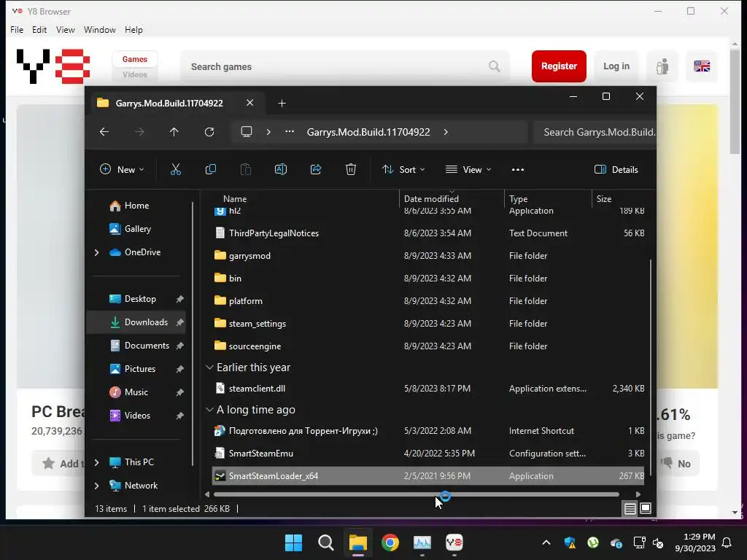Switch to the large thumbnails view icon in the status bar

(x=646, y=508)
